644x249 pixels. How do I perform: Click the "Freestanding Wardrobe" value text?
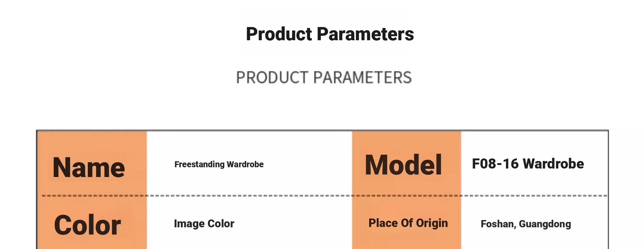(219, 164)
